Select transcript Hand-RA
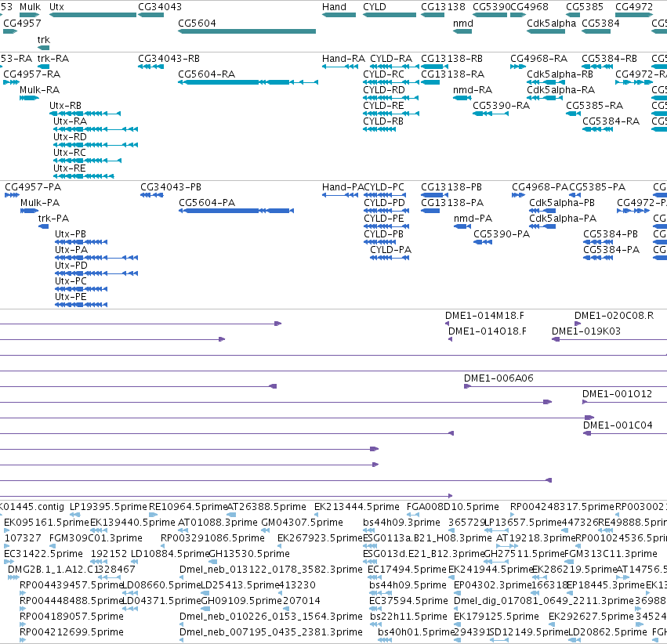The width and height of the screenshot is (667, 644). point(340,67)
